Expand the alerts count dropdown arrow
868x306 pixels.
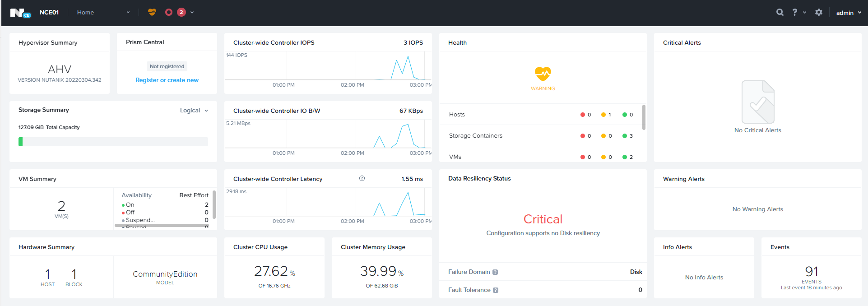(x=192, y=13)
